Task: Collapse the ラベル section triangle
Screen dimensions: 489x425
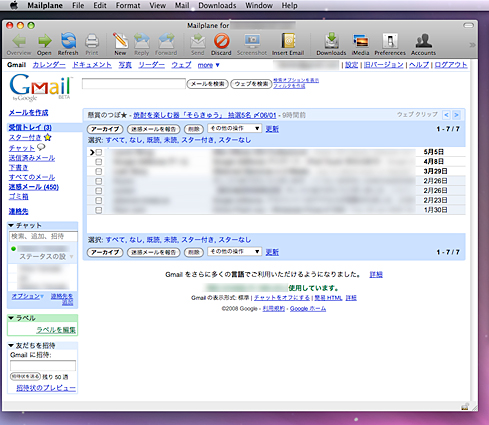Action: point(11,318)
